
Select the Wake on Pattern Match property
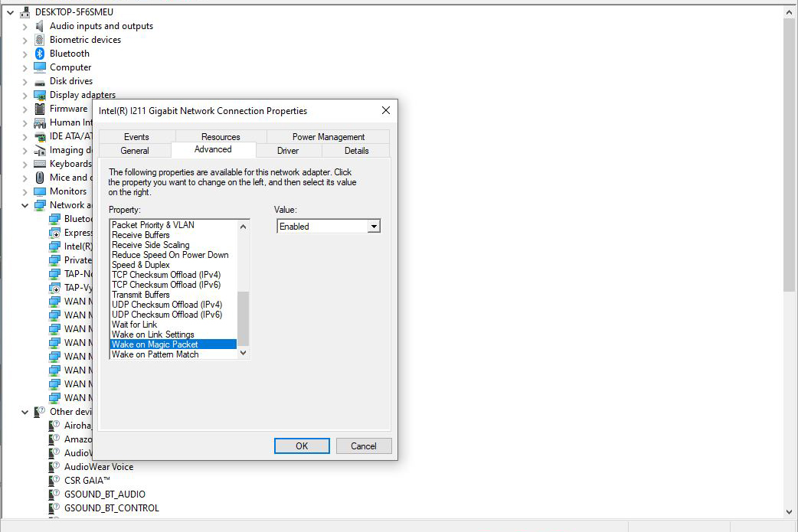click(153, 354)
